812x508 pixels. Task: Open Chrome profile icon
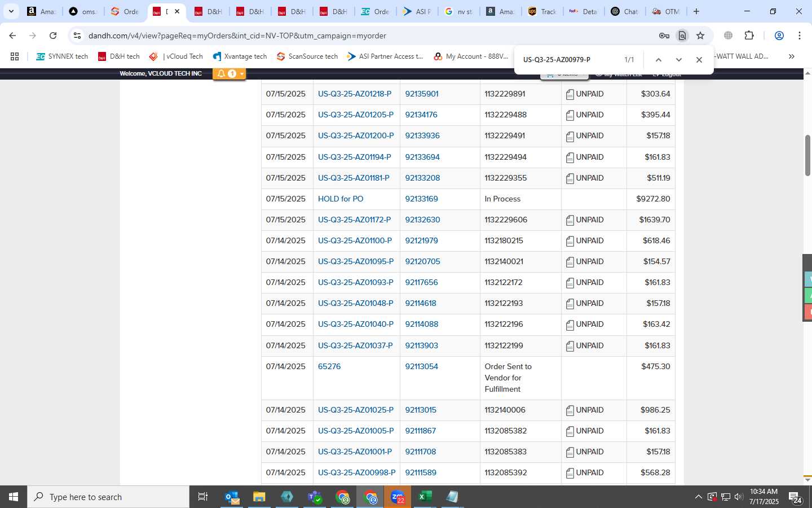(x=779, y=36)
